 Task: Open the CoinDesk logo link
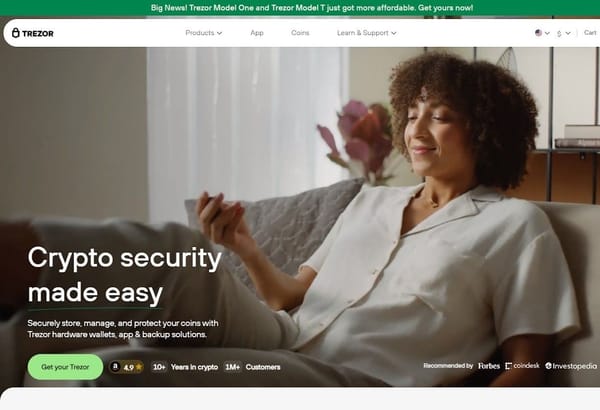pos(522,366)
